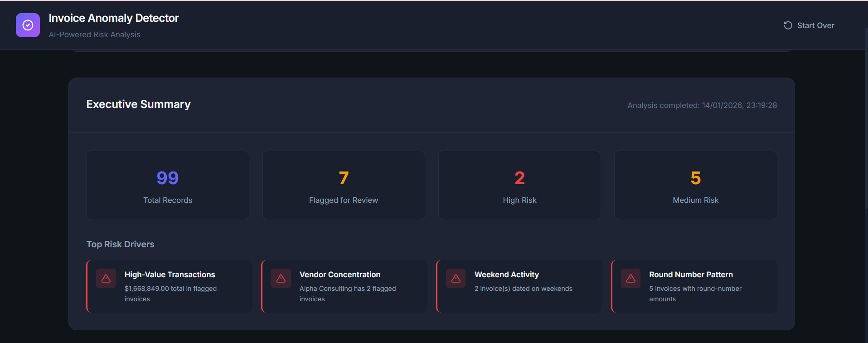Click the Executive Summary heading

click(x=138, y=104)
